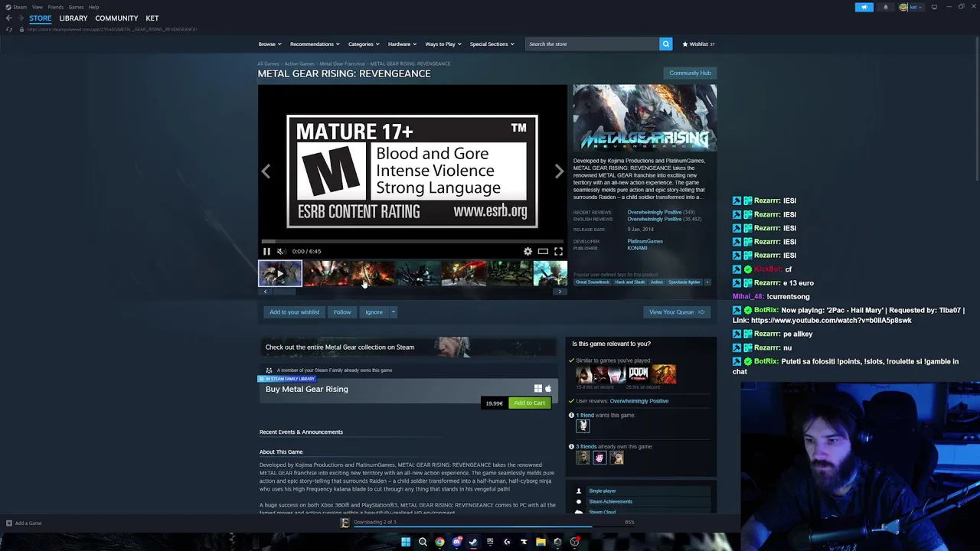Click the store search magnifier button
This screenshot has width=980, height=551.
666,44
